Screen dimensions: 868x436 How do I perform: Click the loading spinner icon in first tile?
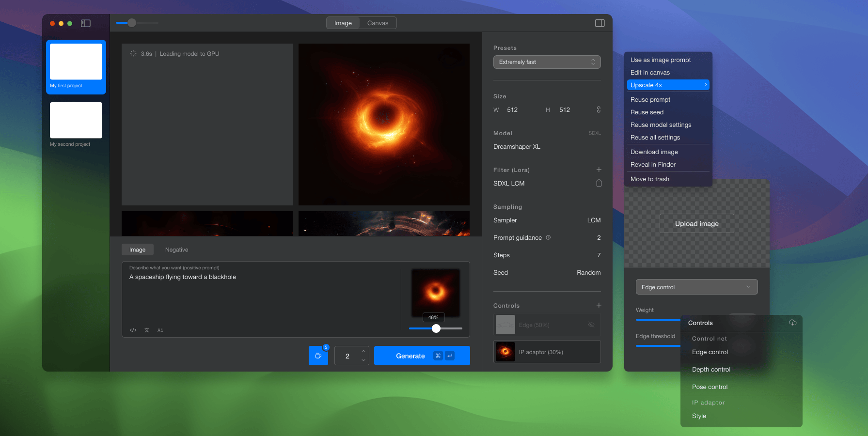coord(133,53)
